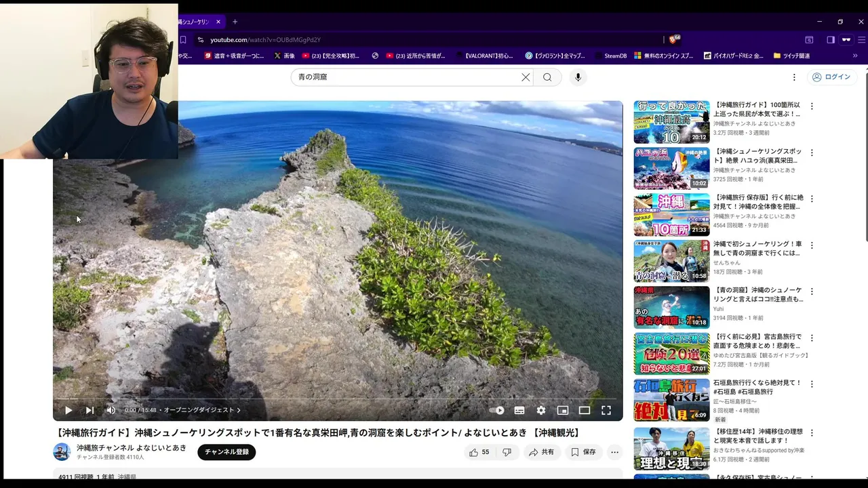Show more bookmarks overflow chevron
The height and width of the screenshot is (488, 868).
(x=855, y=56)
